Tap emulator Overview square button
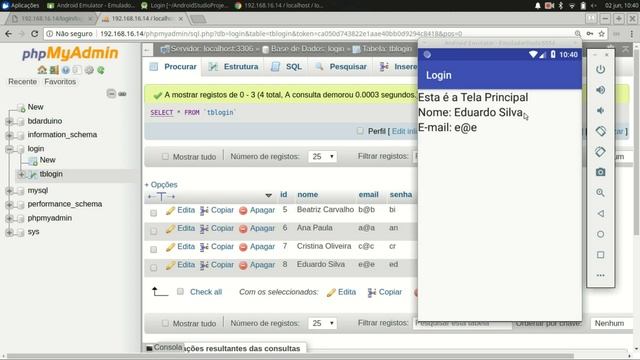This screenshot has height=360, width=640. 600,255
